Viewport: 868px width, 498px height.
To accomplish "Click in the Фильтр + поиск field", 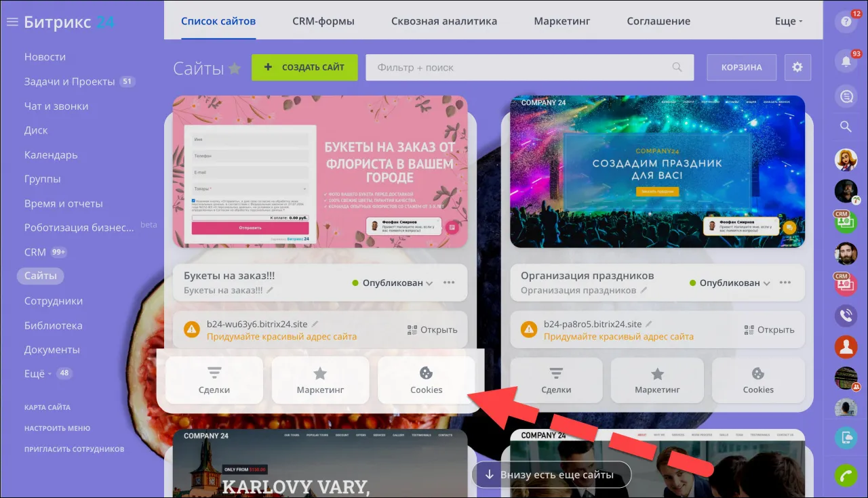I will pyautogui.click(x=530, y=67).
